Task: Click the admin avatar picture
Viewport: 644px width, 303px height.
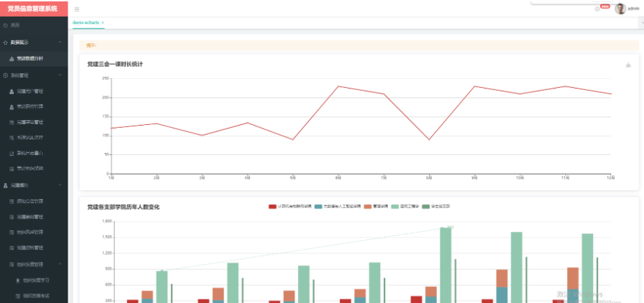Action: 620,8
